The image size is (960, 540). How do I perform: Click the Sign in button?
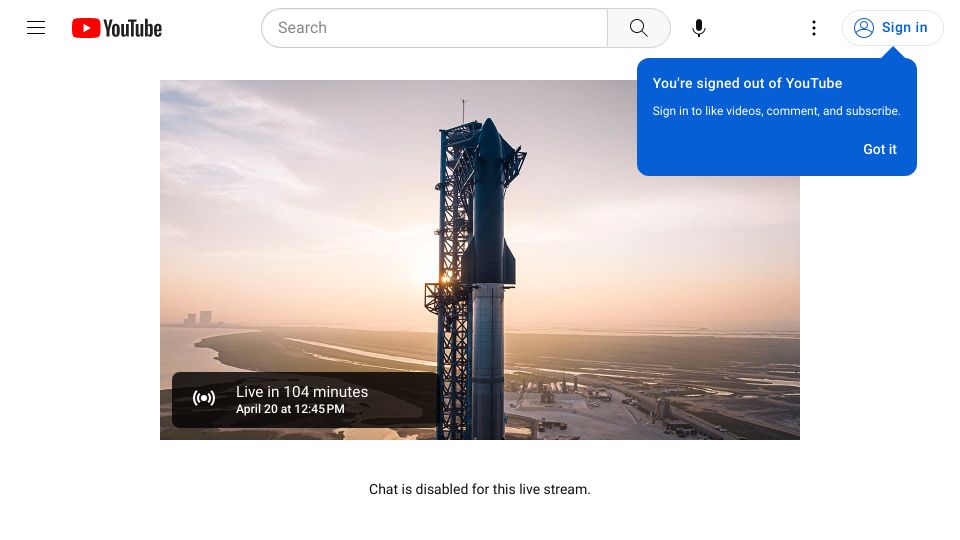click(x=892, y=28)
